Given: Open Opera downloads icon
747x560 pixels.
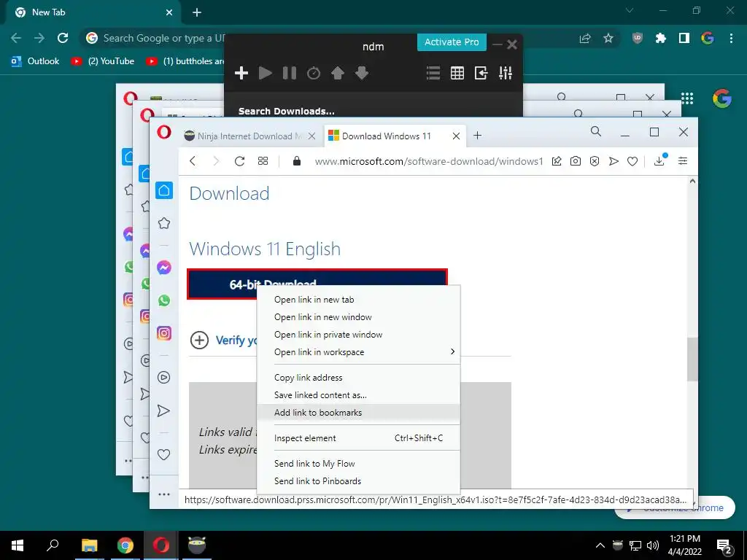Looking at the screenshot, I should point(659,160).
